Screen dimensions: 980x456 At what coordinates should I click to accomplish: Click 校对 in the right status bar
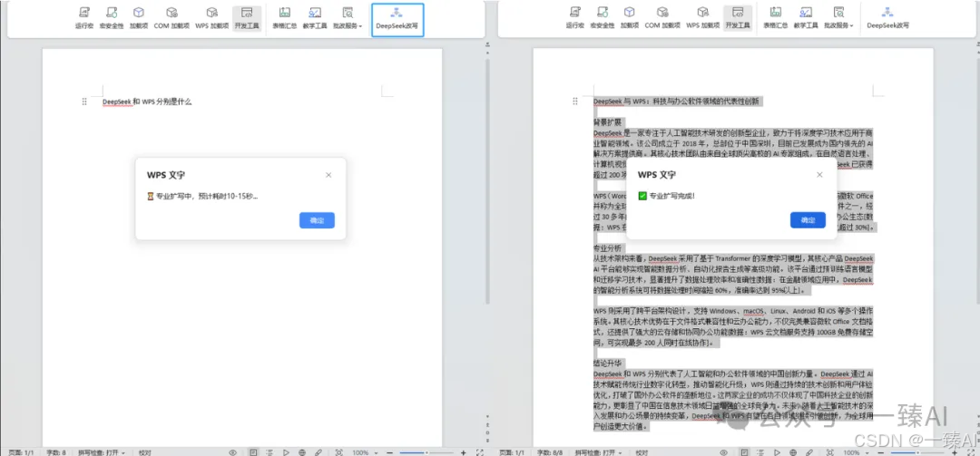tap(642, 451)
